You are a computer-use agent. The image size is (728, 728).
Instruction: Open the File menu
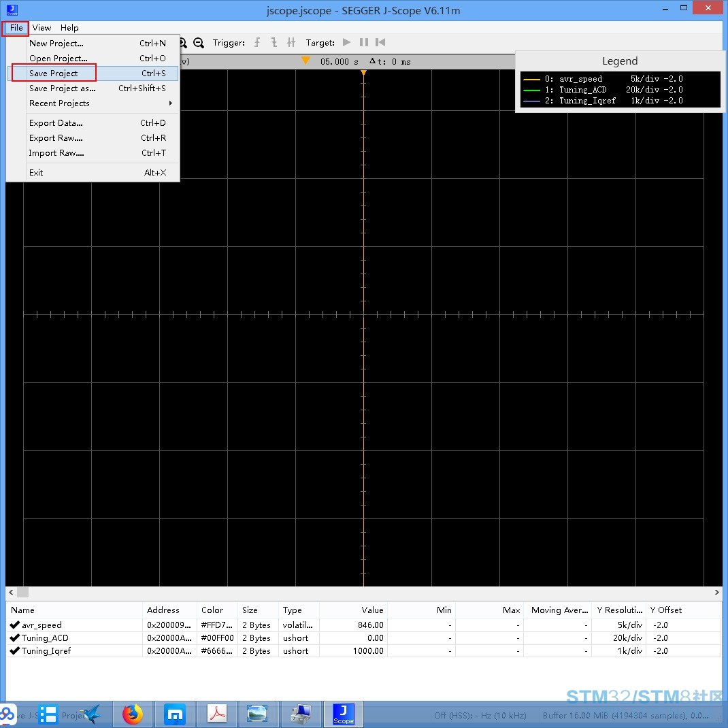pyautogui.click(x=16, y=28)
